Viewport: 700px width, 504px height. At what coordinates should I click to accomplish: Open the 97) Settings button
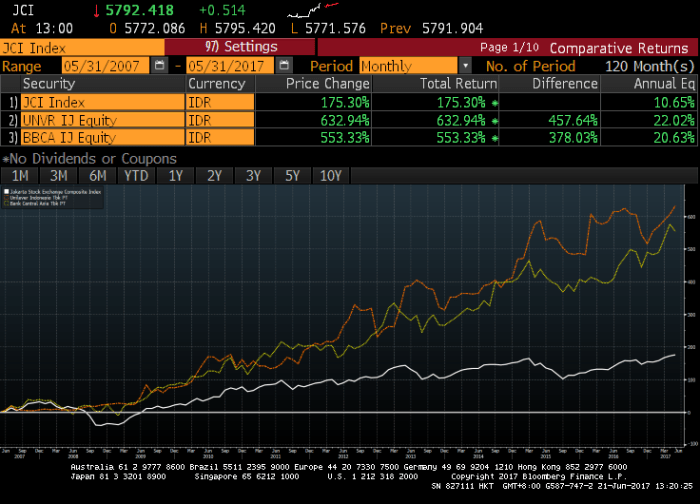tap(240, 48)
